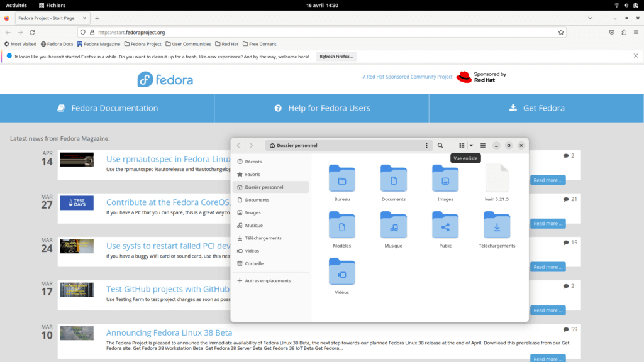
Task: Select Téléchargements in Files sidebar
Action: point(270,238)
